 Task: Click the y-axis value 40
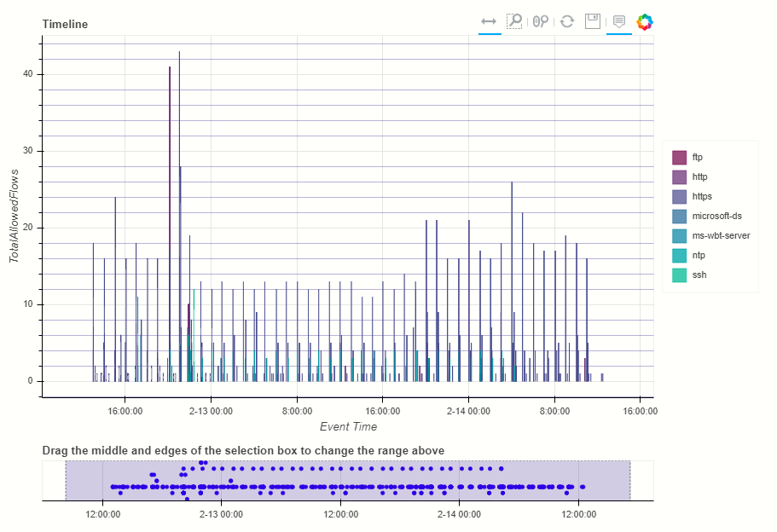pos(28,74)
